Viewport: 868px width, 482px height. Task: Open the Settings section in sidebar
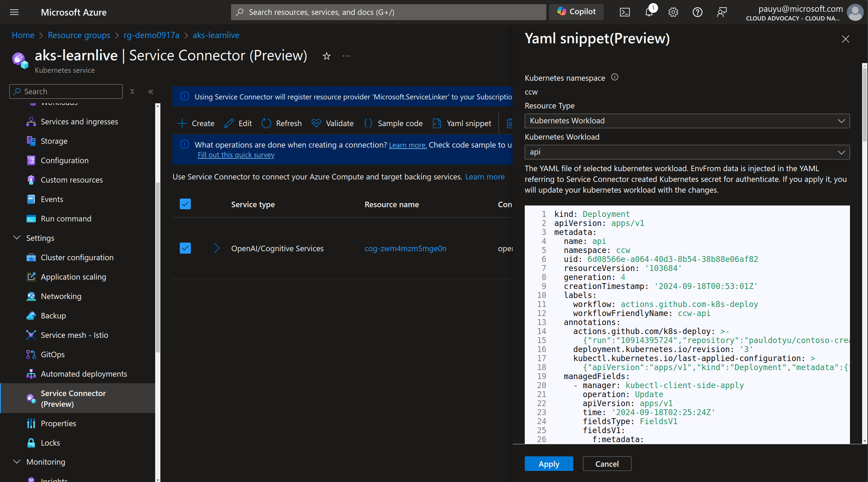point(40,237)
